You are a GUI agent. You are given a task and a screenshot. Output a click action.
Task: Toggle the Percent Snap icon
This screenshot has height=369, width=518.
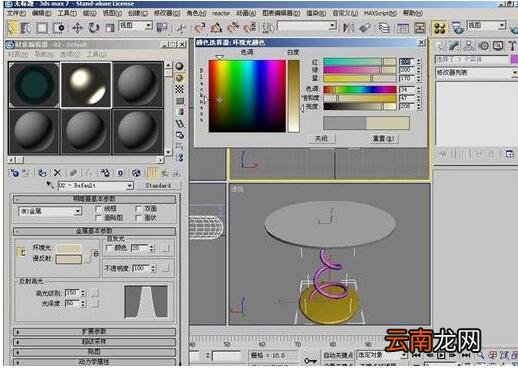point(233,27)
